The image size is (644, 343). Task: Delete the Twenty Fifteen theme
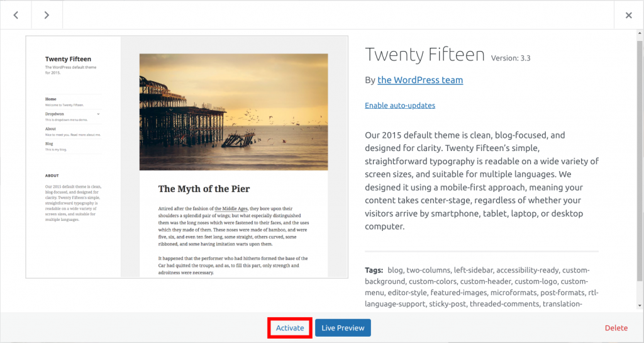[x=616, y=328]
